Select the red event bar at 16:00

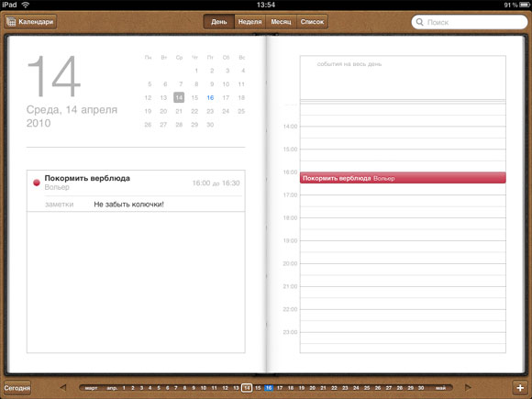[403, 178]
